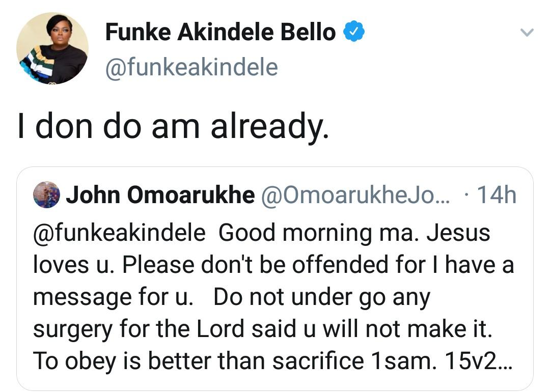Open the John Omoarukhe name link

click(x=160, y=195)
